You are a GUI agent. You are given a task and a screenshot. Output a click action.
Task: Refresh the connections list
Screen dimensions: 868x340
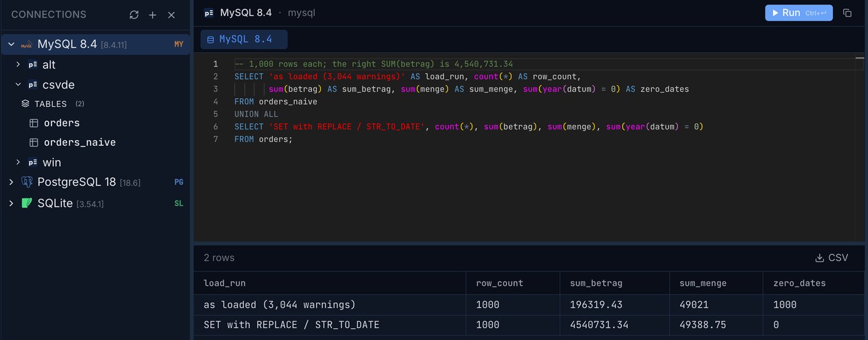tap(134, 14)
